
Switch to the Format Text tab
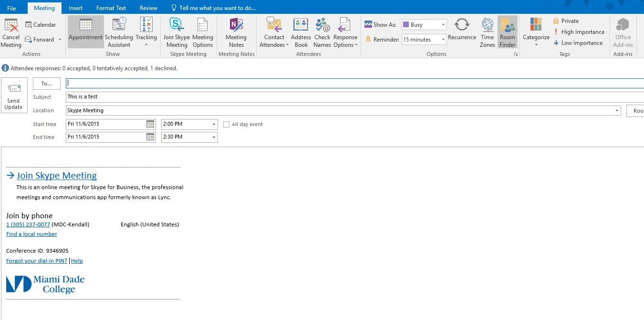[111, 8]
